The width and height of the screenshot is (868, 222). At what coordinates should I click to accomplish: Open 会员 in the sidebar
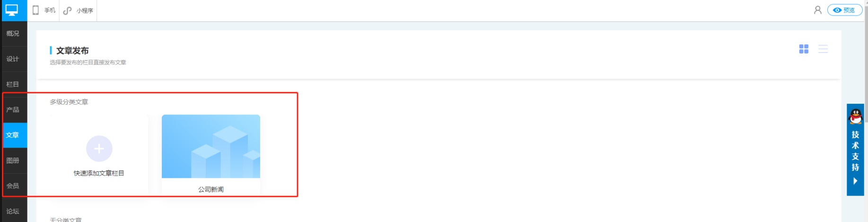(x=13, y=186)
